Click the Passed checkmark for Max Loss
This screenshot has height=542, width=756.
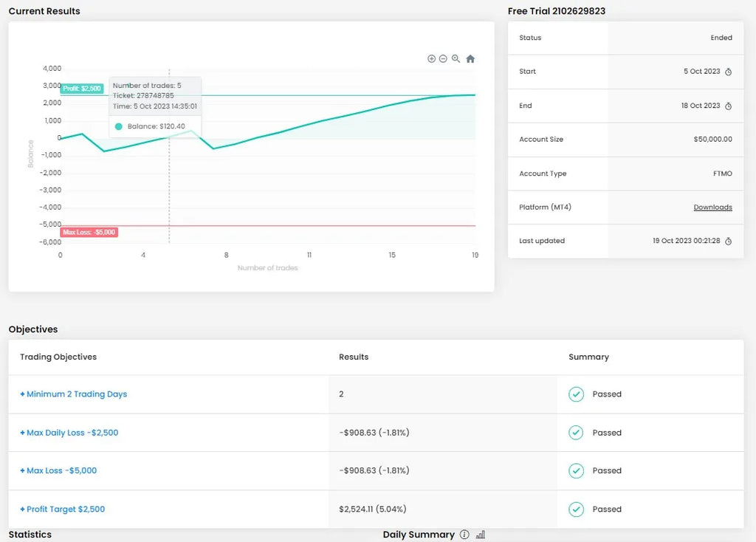click(x=576, y=470)
